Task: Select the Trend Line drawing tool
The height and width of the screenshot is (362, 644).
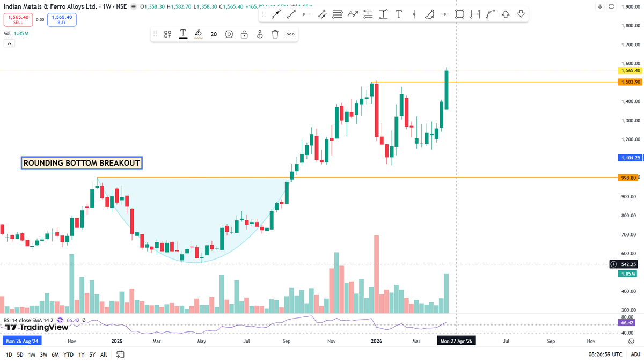Action: (291, 14)
